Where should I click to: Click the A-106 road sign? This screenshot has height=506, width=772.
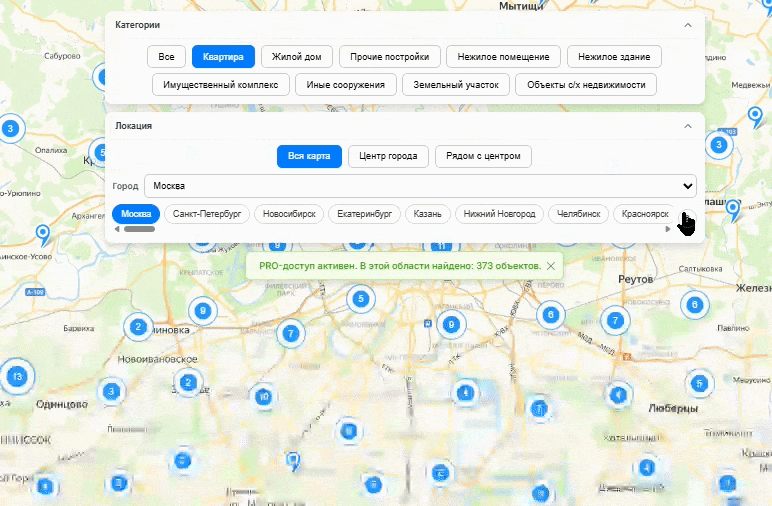point(35,292)
